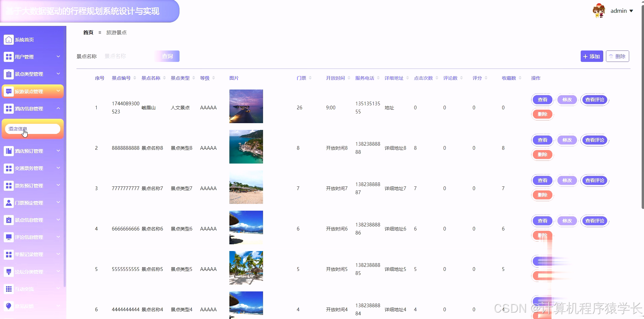Click 峨眉山 scenic spot thumbnail image

click(x=246, y=106)
